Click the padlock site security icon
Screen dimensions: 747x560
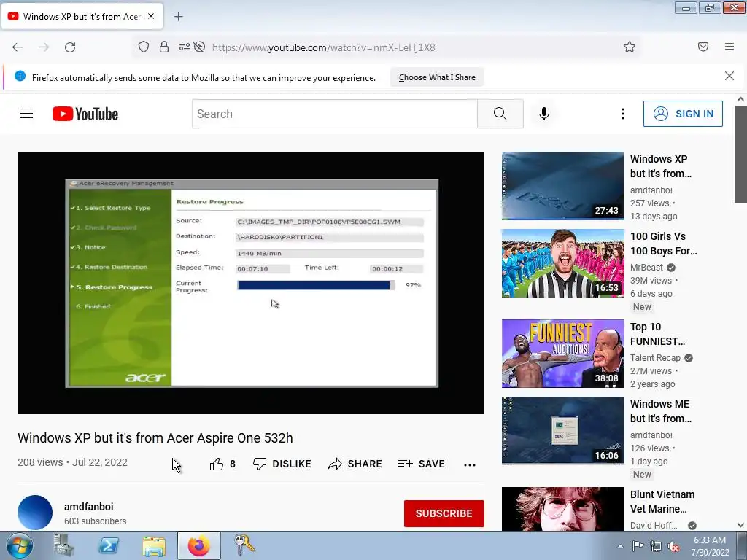click(164, 47)
